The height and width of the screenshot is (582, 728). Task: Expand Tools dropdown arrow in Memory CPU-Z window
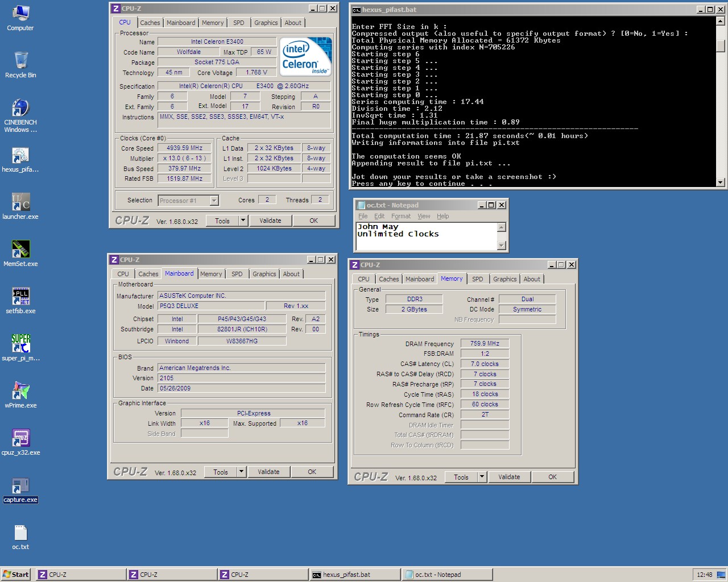pyautogui.click(x=482, y=477)
